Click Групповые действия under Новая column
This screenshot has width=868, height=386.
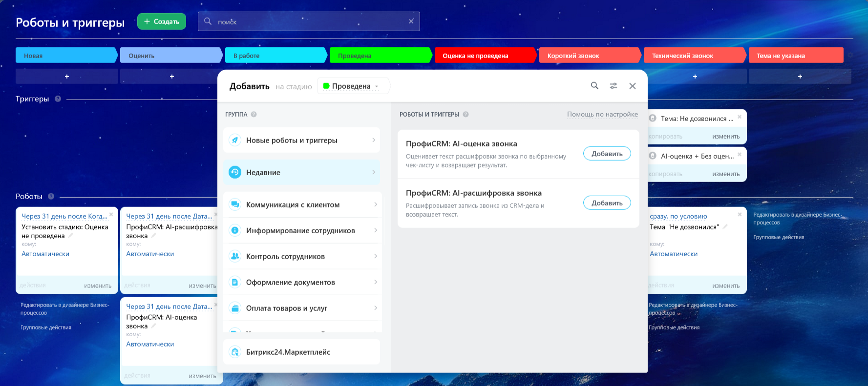tap(46, 327)
